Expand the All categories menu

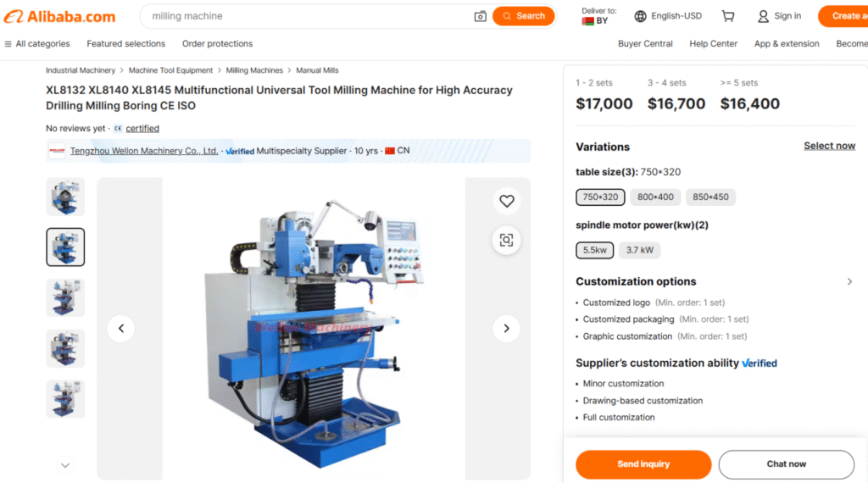37,44
